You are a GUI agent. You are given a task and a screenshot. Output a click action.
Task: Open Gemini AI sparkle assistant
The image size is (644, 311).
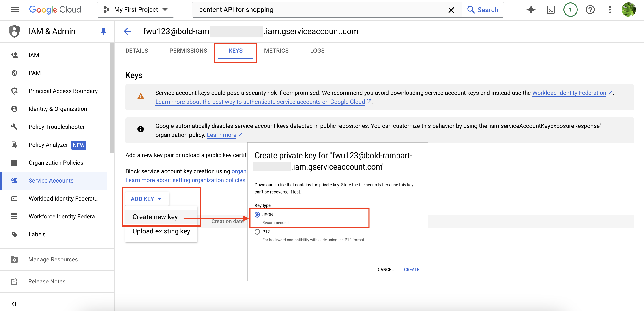pos(531,10)
